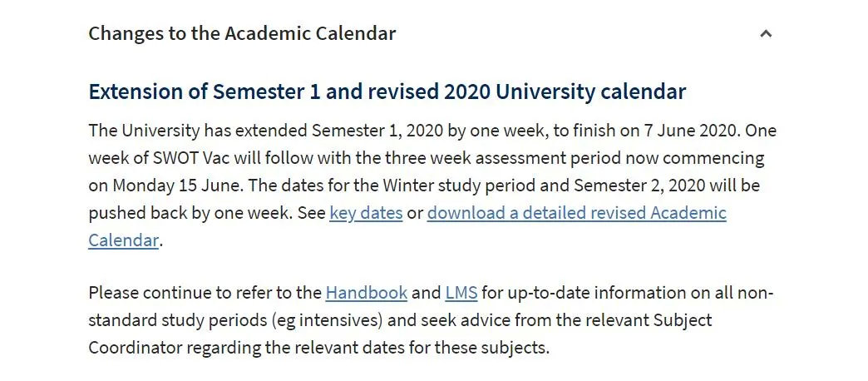
Task: Click the text 'Monday 15 June'
Action: (x=177, y=186)
